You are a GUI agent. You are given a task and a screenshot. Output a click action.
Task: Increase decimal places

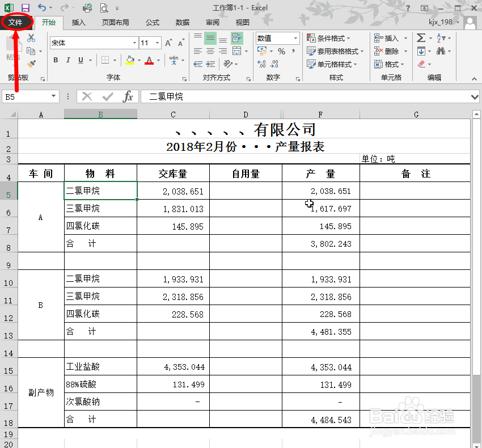click(261, 64)
